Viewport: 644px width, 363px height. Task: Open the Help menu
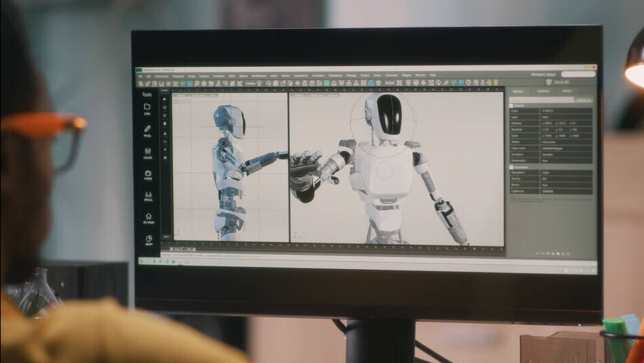point(432,75)
